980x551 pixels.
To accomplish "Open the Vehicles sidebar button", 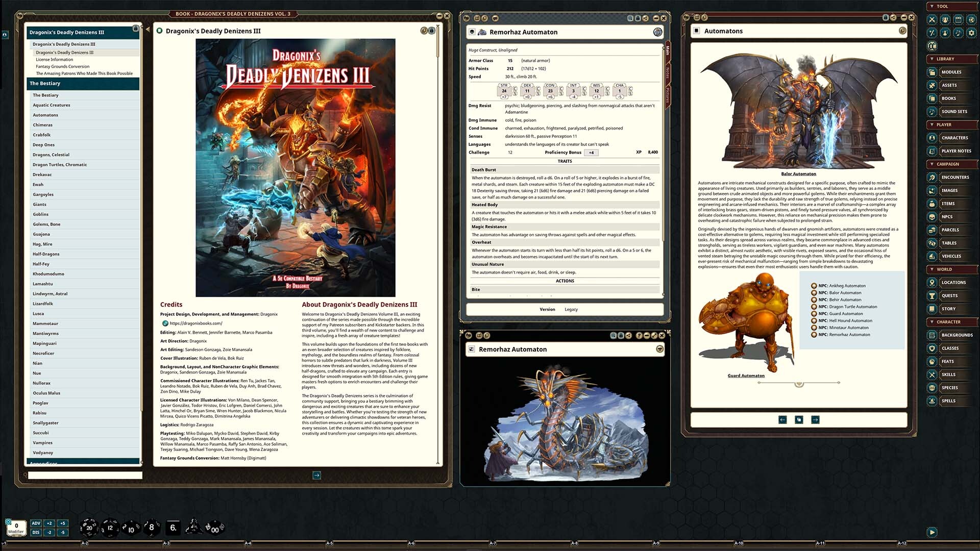I will (952, 256).
